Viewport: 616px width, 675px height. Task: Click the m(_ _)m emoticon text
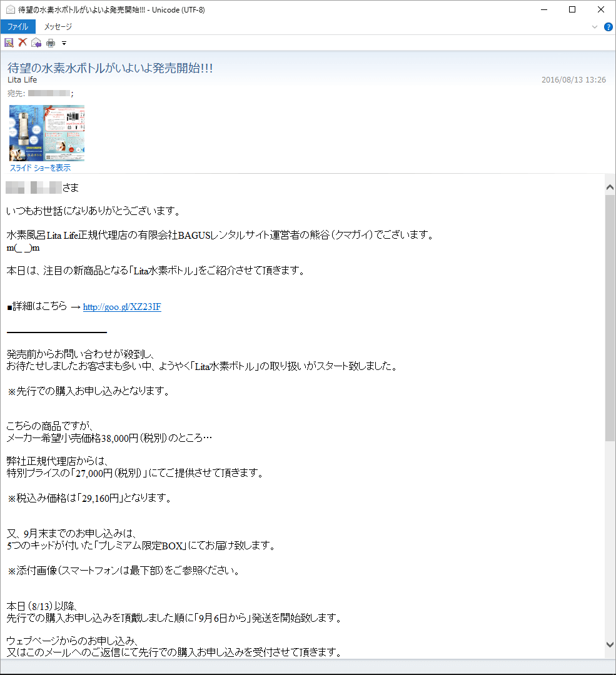tap(23, 248)
